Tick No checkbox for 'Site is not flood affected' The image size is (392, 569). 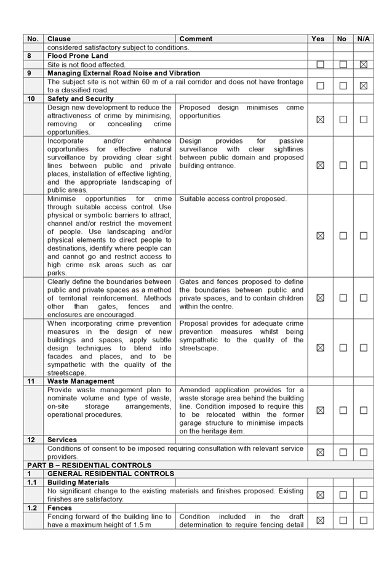343,64
